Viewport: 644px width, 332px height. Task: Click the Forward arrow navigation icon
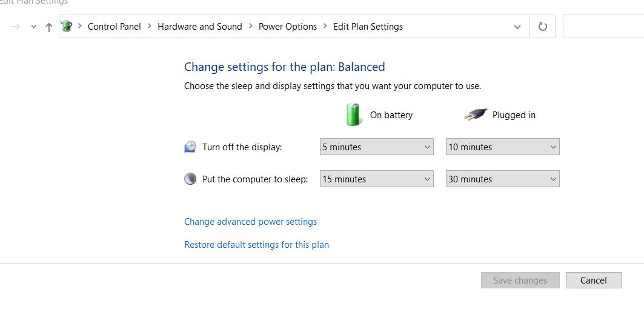(15, 27)
